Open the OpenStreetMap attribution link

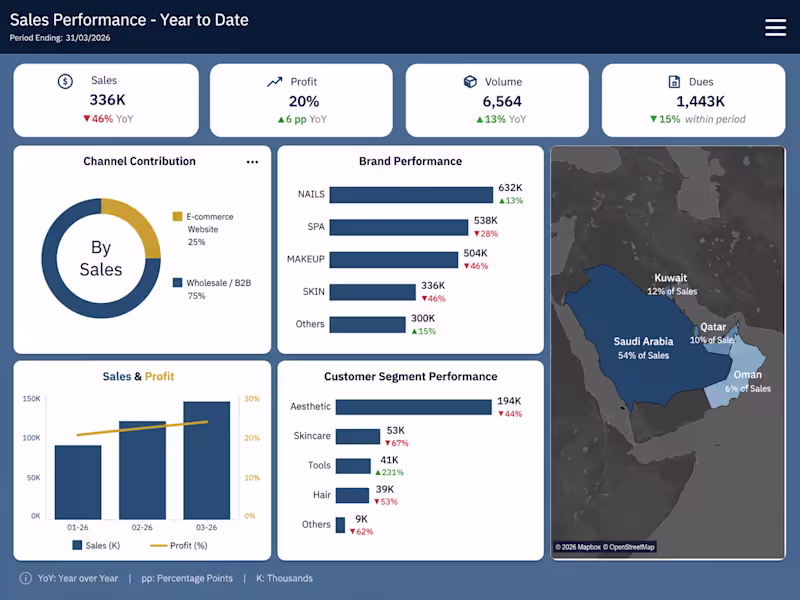point(629,547)
